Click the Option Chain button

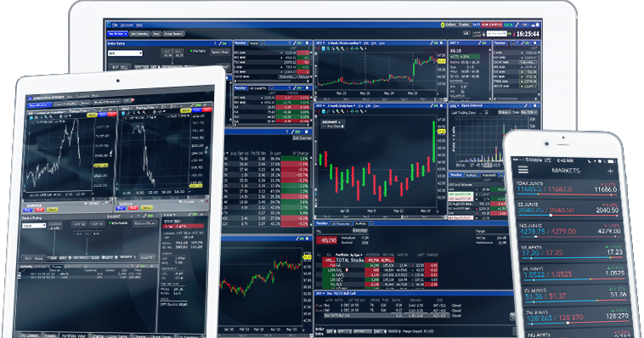tap(220, 52)
